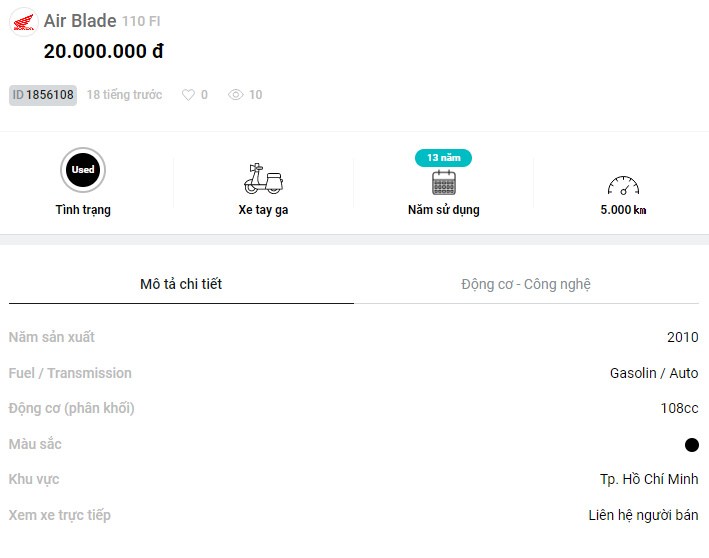The image size is (709, 558).
Task: Click the Used condition badge
Action: pyautogui.click(x=83, y=170)
